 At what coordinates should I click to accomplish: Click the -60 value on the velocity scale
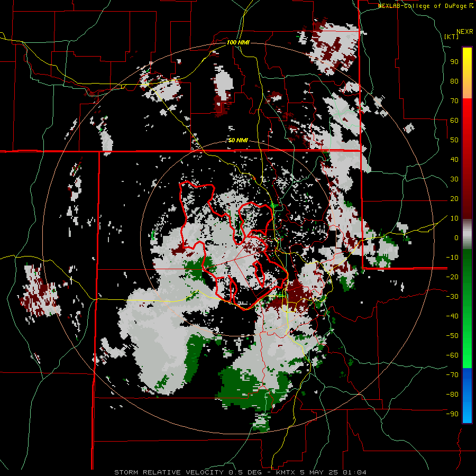[452, 355]
